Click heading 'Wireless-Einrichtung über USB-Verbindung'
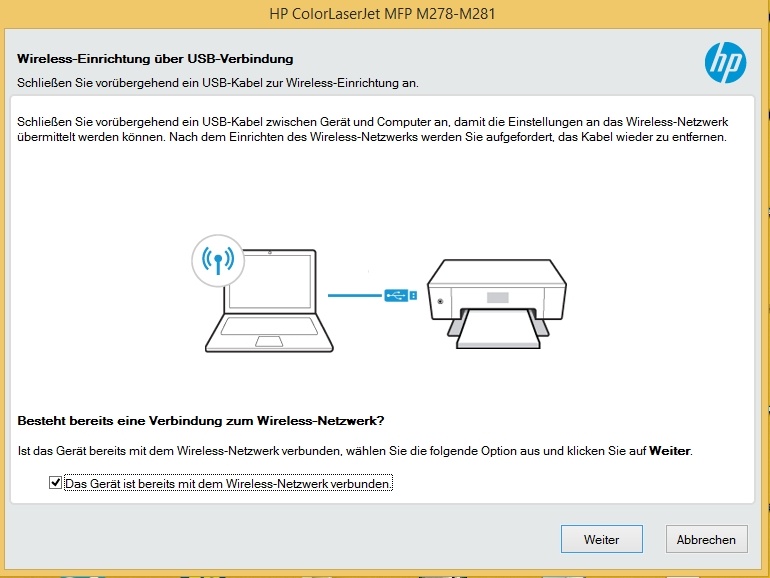This screenshot has height=578, width=770. click(x=155, y=59)
